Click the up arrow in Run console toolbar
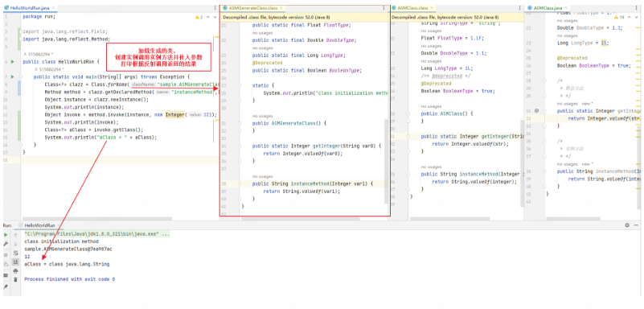Screen dimensions: 644x309 click(15, 235)
